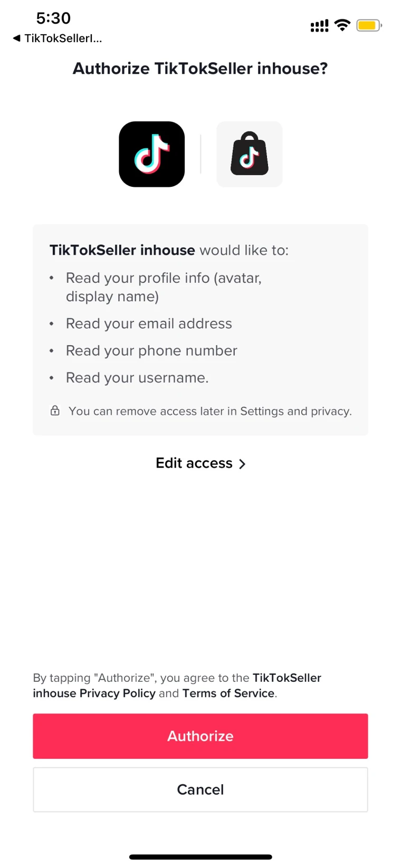Dismiss with the Cancel button
The width and height of the screenshot is (401, 868).
(x=200, y=789)
